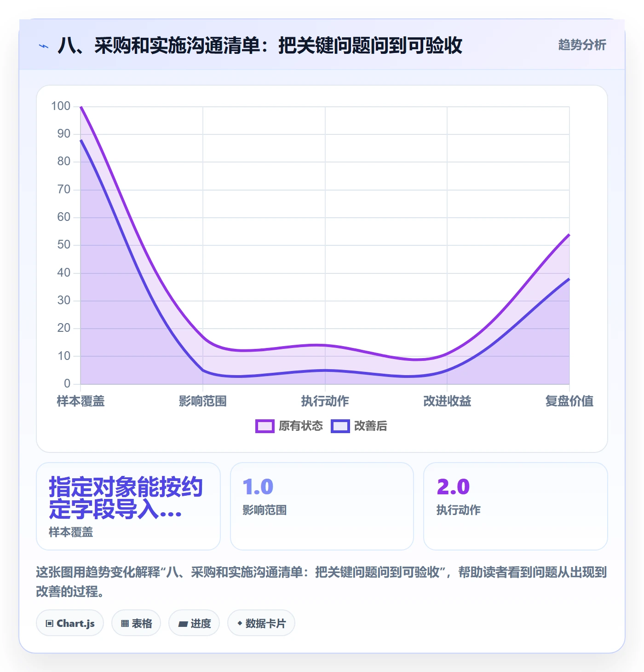The width and height of the screenshot is (644, 672).
Task: Click the purple 原有状态 legend color box
Action: coord(265,426)
